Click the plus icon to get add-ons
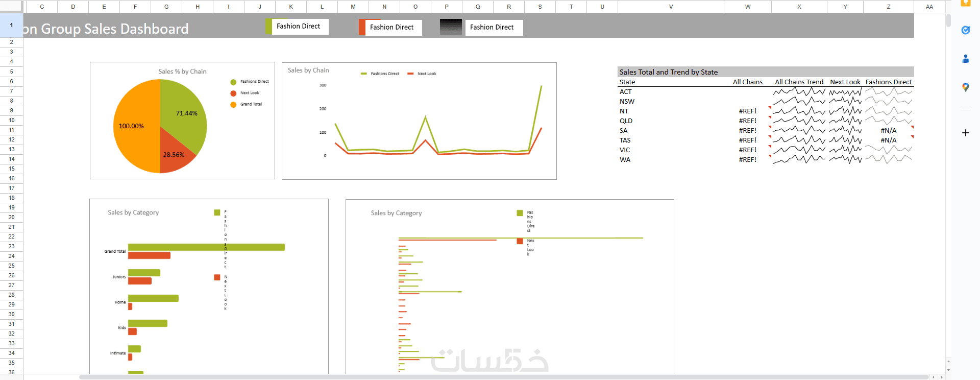 (x=965, y=133)
